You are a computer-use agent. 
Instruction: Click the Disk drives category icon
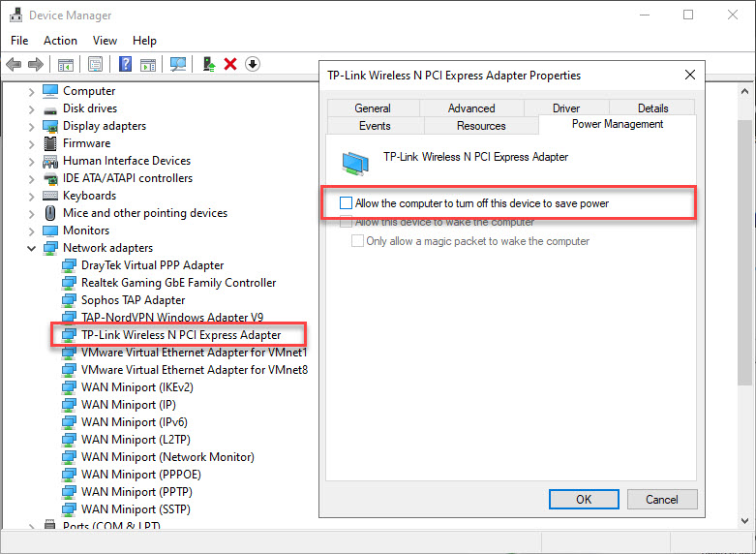click(50, 109)
